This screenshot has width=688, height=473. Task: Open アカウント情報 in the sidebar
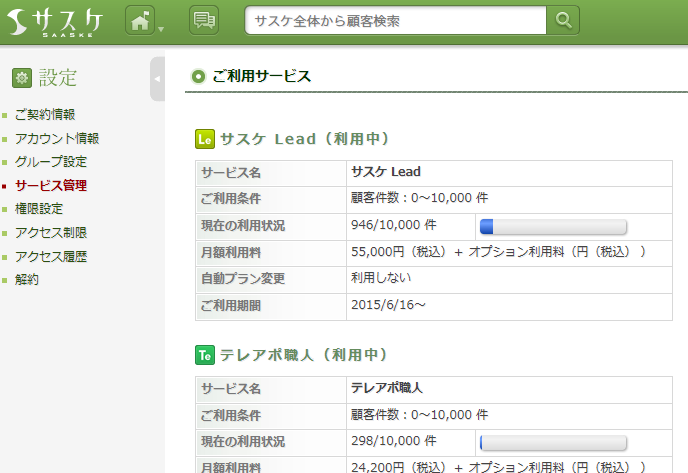57,139
